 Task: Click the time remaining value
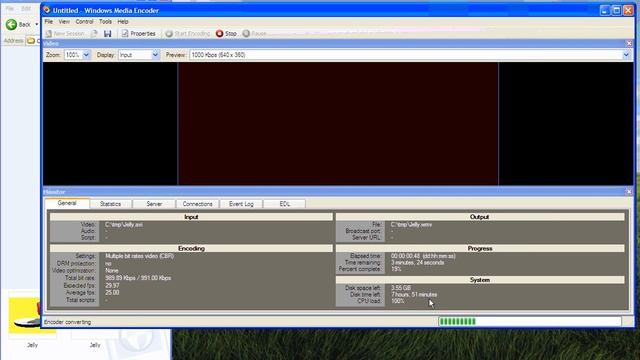[x=418, y=262]
